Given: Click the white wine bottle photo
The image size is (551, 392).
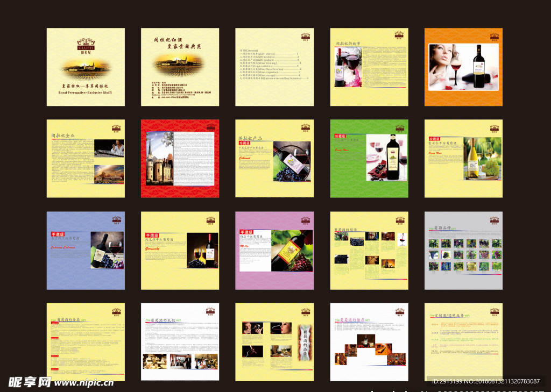Looking at the screenshot, I should pyautogui.click(x=482, y=159).
